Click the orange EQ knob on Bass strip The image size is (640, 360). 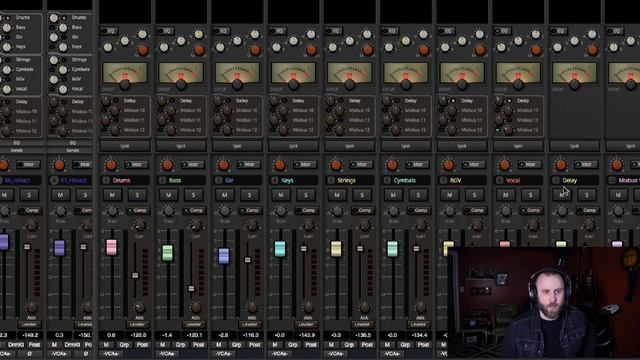pyautogui.click(x=199, y=50)
